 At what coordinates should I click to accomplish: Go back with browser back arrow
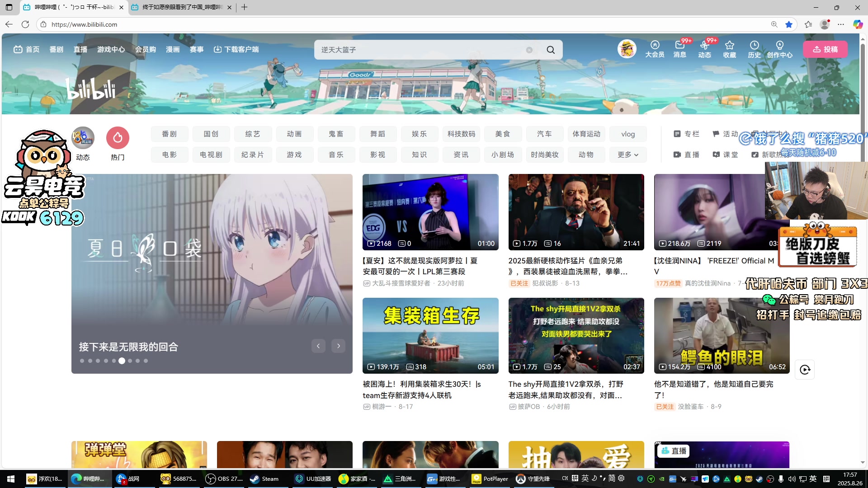pos(9,24)
